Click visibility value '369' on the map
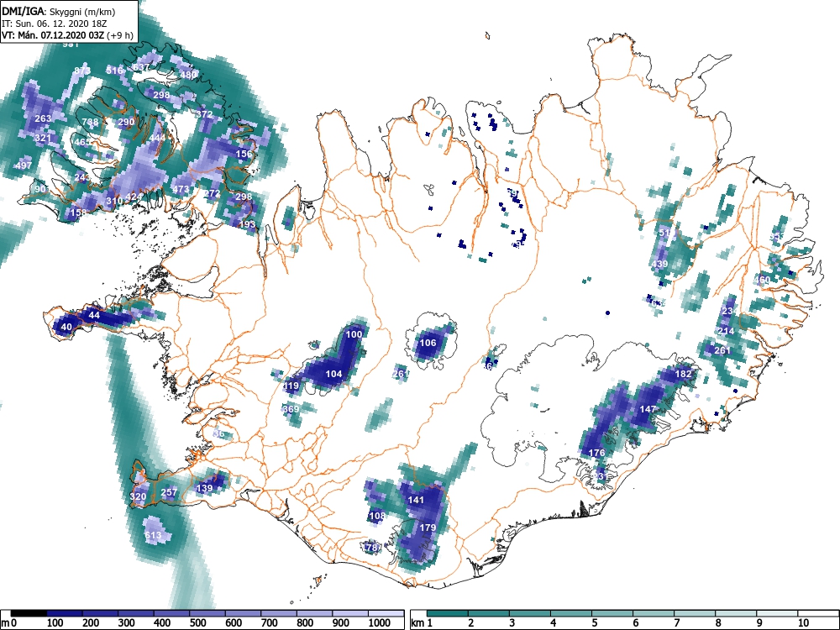This screenshot has width=840, height=630. pos(291,409)
